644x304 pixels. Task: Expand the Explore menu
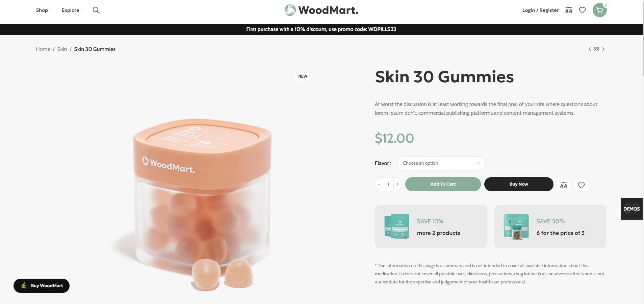tap(72, 10)
